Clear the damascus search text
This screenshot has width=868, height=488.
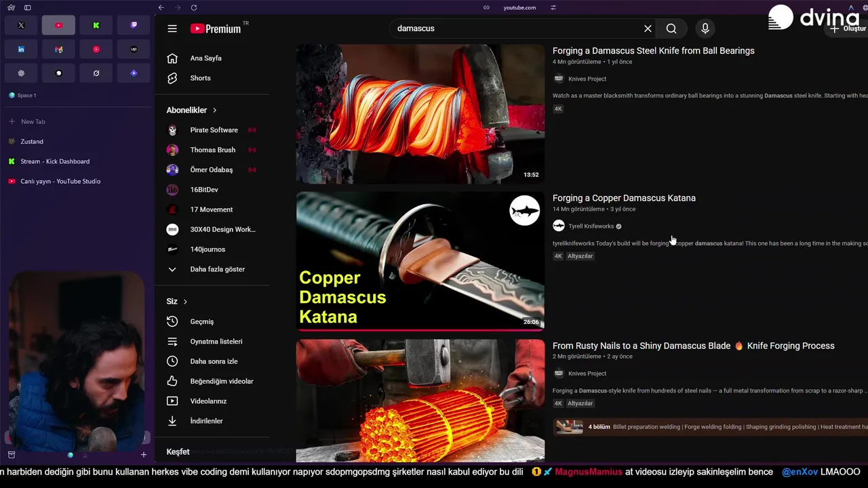648,28
